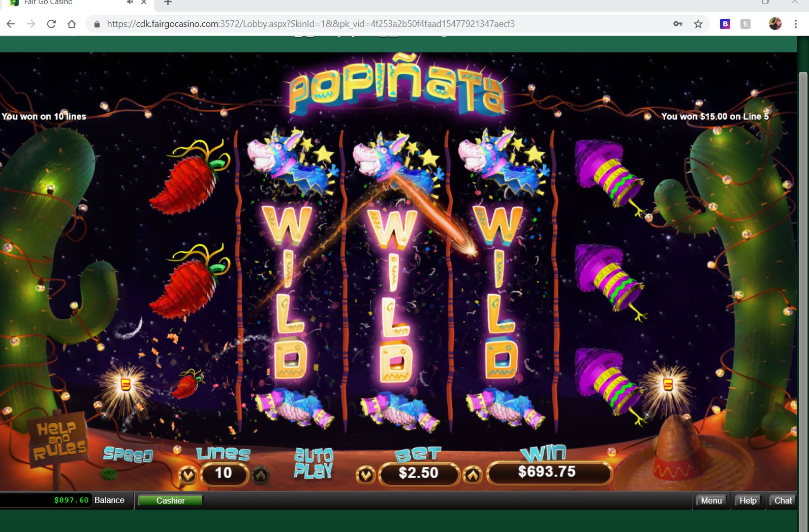Open the Chat button
The image size is (809, 532).
783,500
